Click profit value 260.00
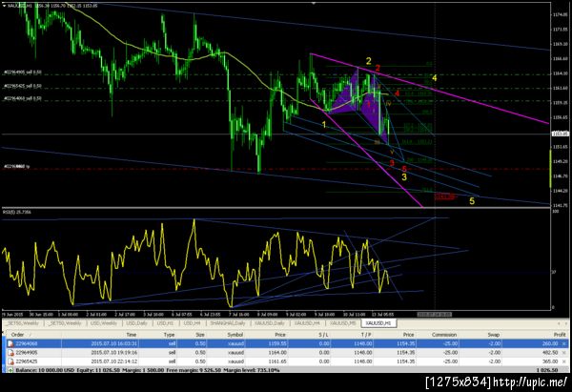Viewport: 572px width, 392px height. click(x=550, y=343)
